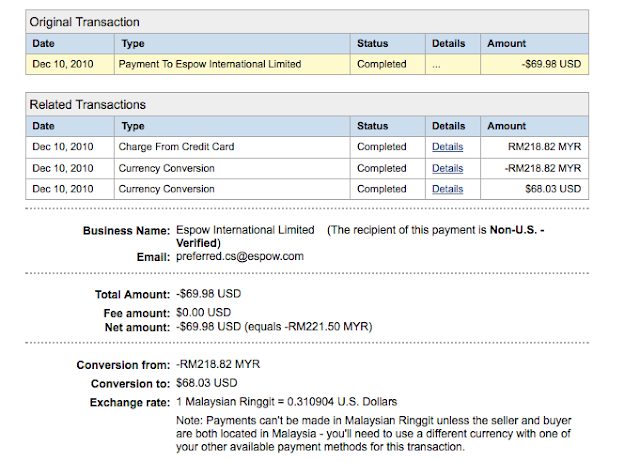This screenshot has width=640, height=461.
Task: Open Details link for -RM218.82 MYR conversion
Action: pos(447,168)
